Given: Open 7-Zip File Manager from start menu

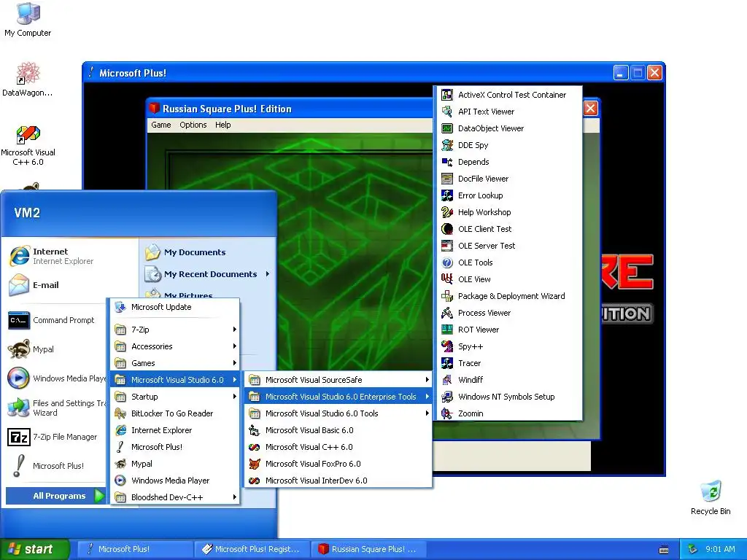Looking at the screenshot, I should click(x=56, y=437).
